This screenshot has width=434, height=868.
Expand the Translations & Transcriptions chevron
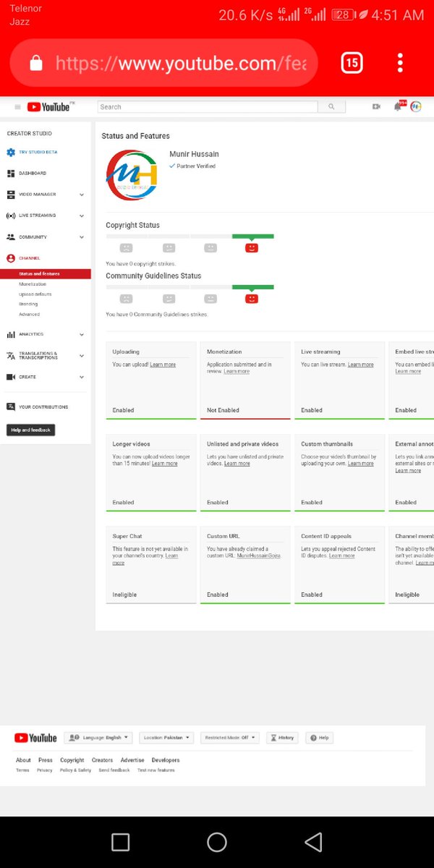(x=82, y=355)
